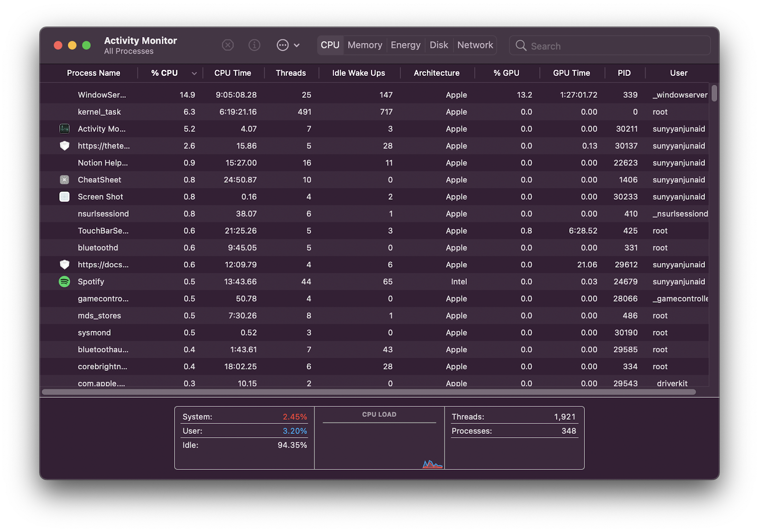Click the CheatSheet app icon
Screen dimensions: 759x532
click(65, 180)
